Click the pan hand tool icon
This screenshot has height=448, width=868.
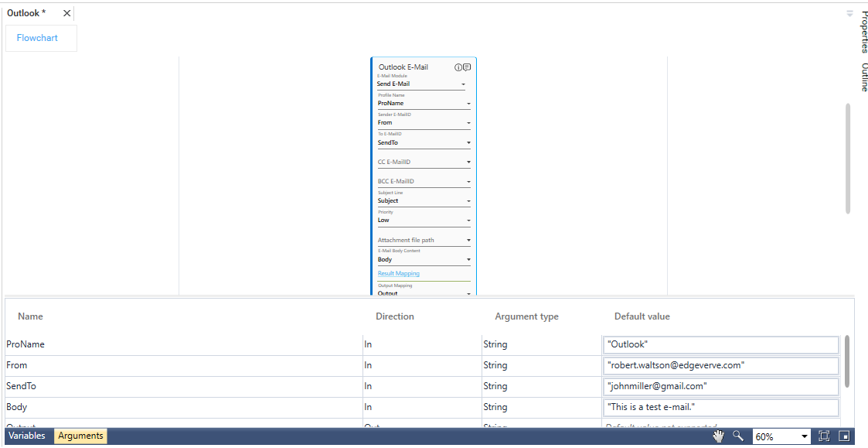pos(718,436)
